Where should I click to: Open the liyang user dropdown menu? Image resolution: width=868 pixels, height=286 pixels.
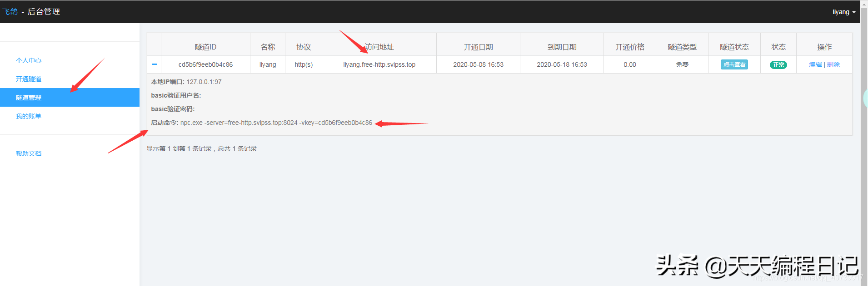pyautogui.click(x=844, y=12)
